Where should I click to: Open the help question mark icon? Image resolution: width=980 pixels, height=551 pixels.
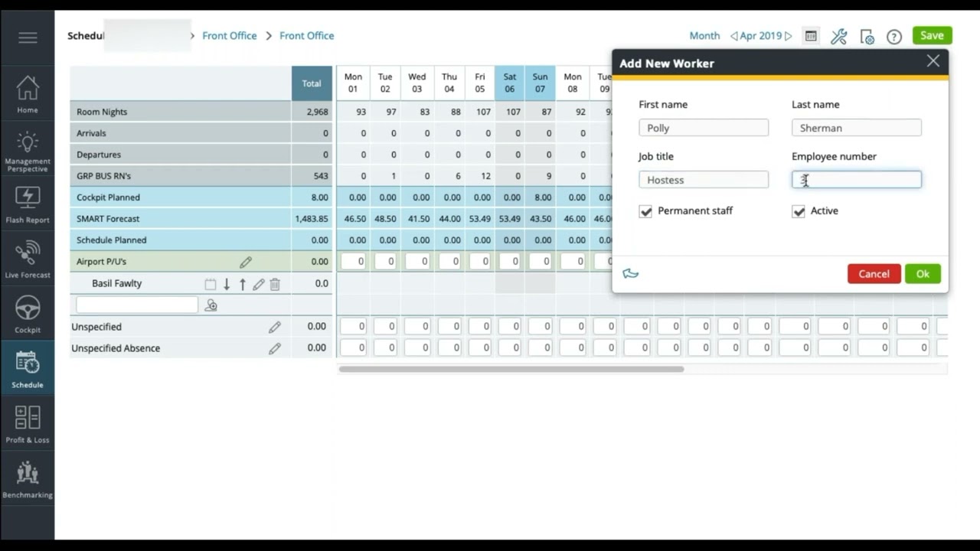tap(894, 36)
